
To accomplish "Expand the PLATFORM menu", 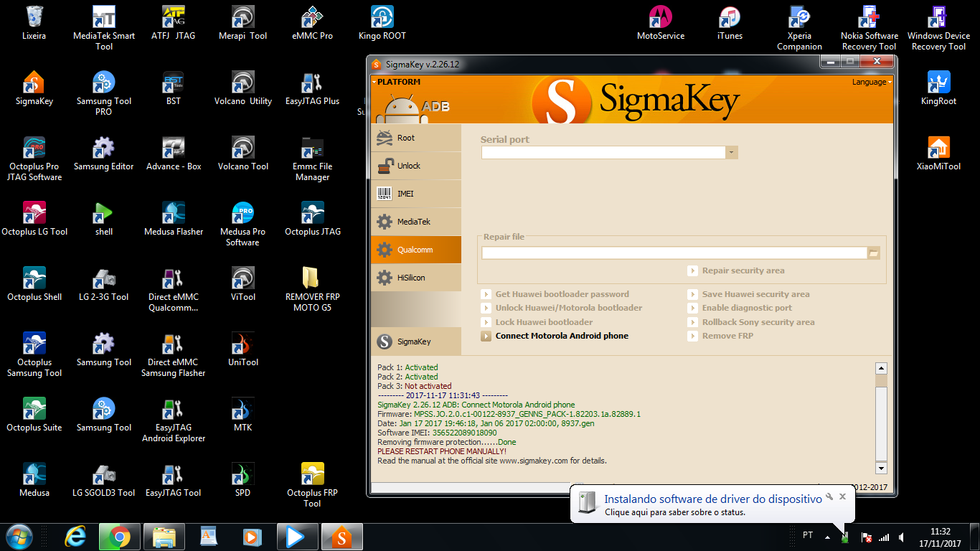I will pyautogui.click(x=397, y=82).
